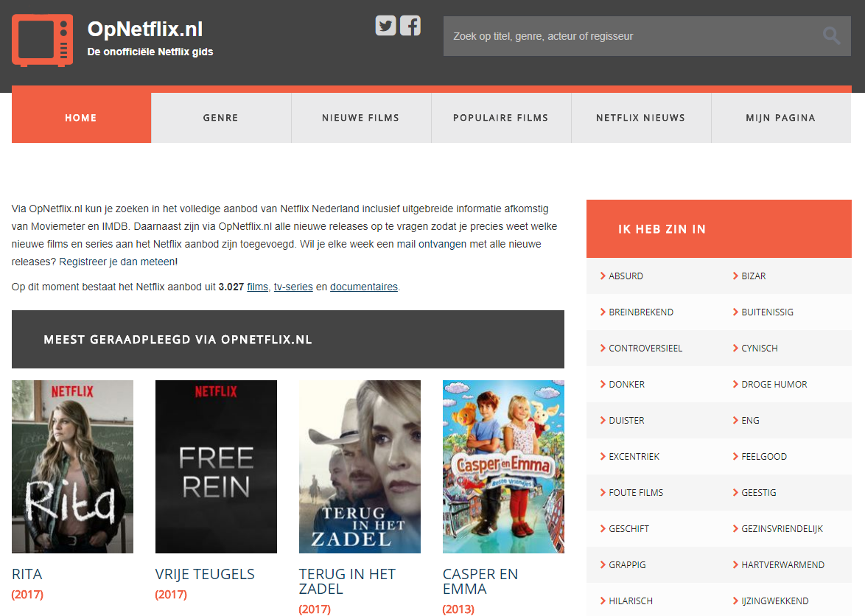Open the Populaire Films tab

[501, 117]
